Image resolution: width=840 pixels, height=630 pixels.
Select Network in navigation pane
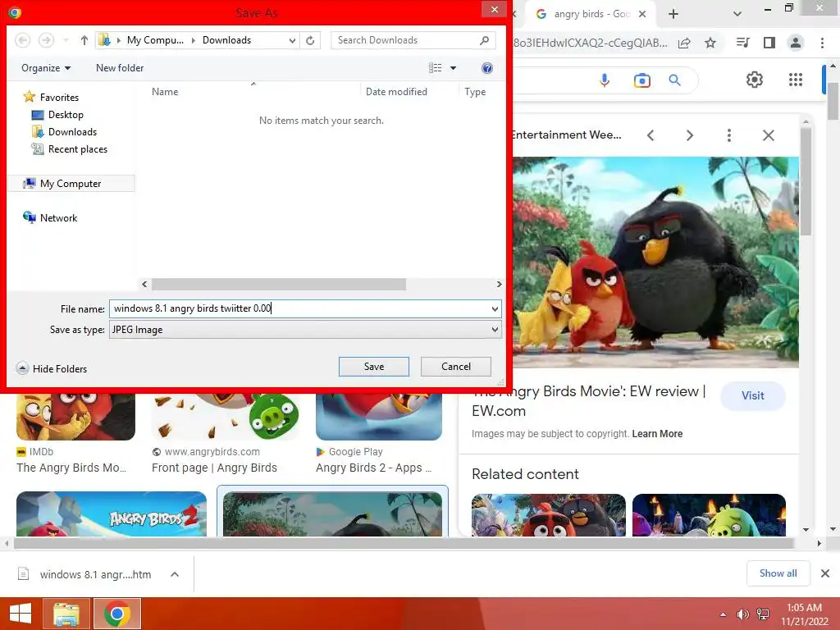(50, 217)
